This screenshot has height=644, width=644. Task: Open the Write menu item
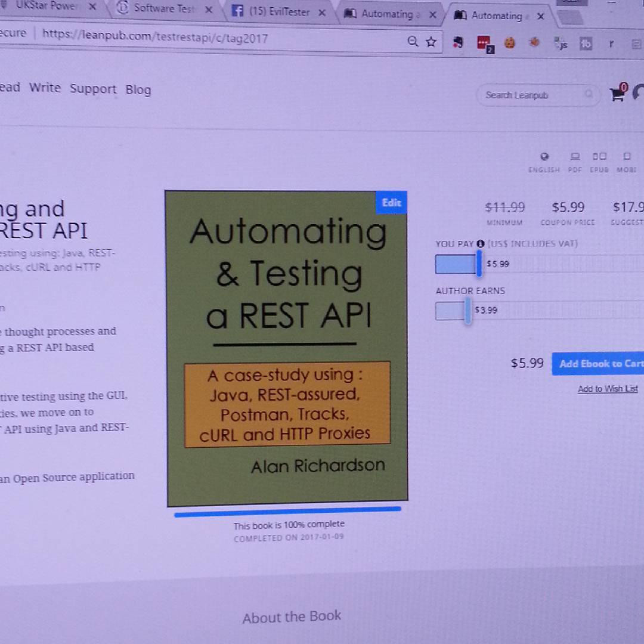[x=45, y=88]
